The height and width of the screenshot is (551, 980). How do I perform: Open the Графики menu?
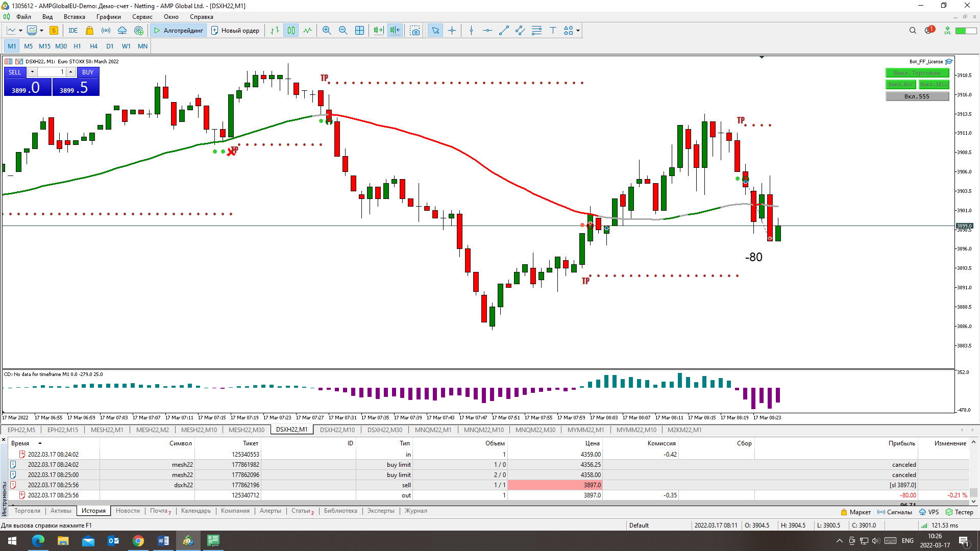[108, 17]
